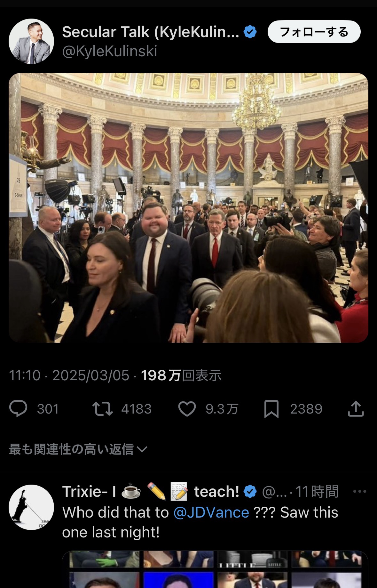377x588 pixels.
Task: Tap the reply speech bubble icon
Action: pyautogui.click(x=18, y=409)
